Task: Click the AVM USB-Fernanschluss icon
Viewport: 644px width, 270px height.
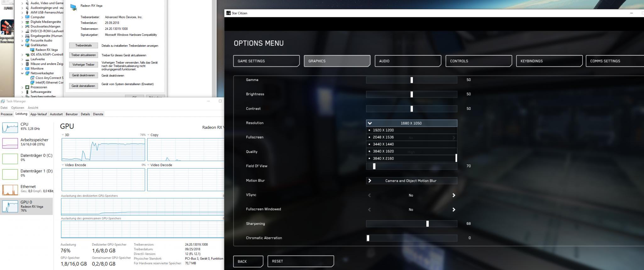Action: [27, 13]
